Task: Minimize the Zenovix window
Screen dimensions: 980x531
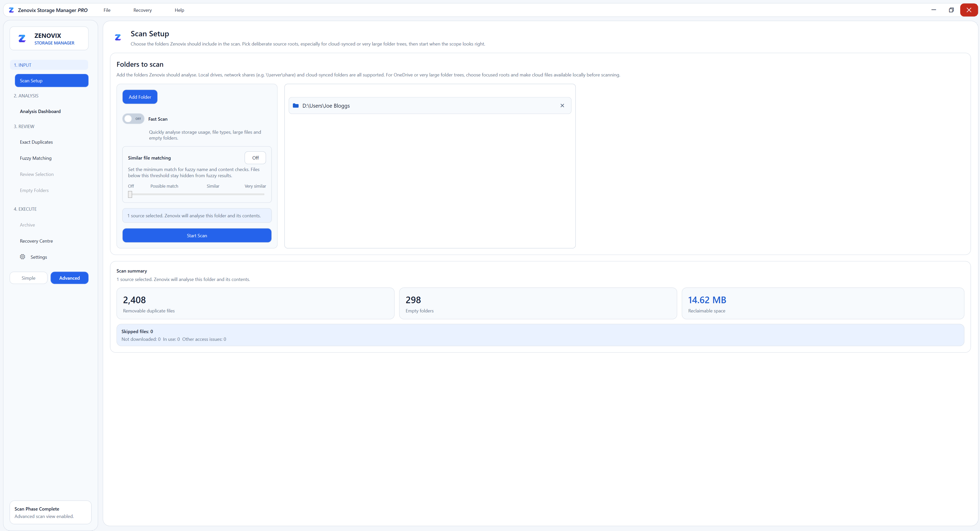Action: (x=933, y=10)
